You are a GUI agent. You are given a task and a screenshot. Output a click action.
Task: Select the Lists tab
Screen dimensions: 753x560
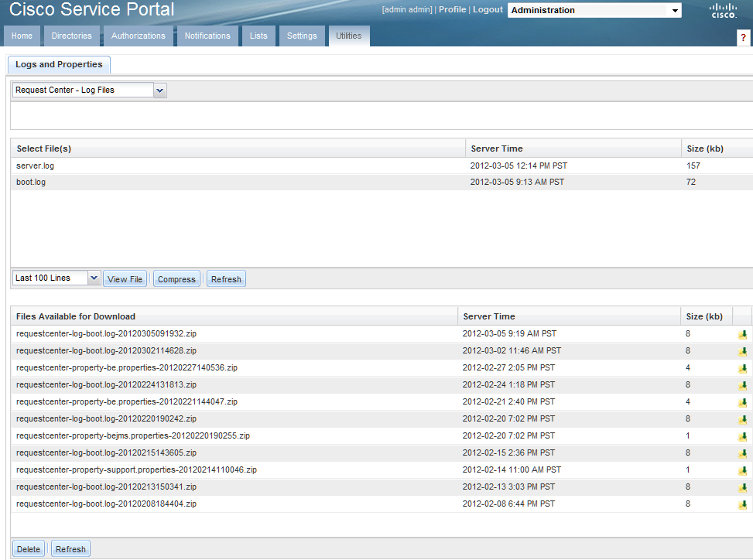258,36
